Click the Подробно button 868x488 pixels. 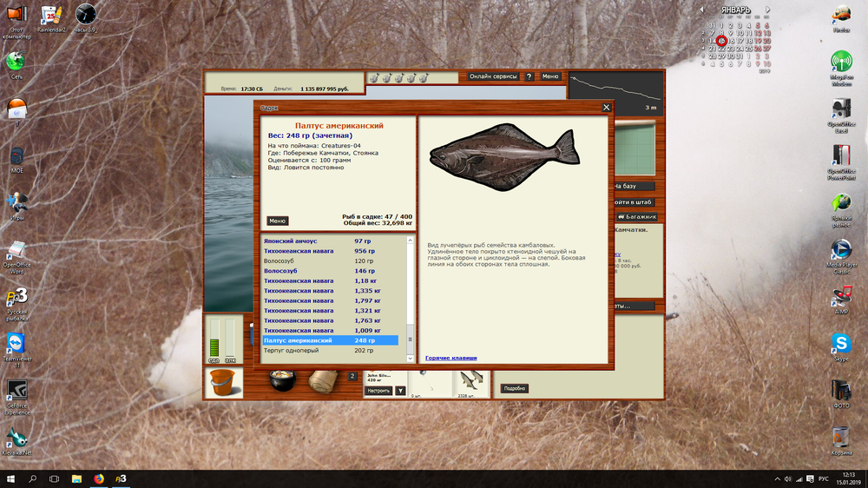pos(514,388)
